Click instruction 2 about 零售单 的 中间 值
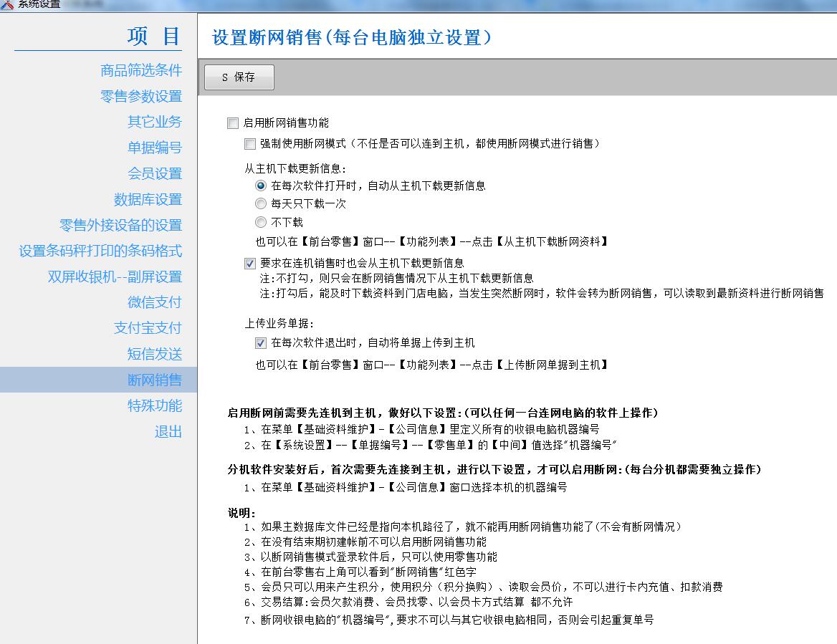This screenshot has height=644, width=837. [x=430, y=445]
